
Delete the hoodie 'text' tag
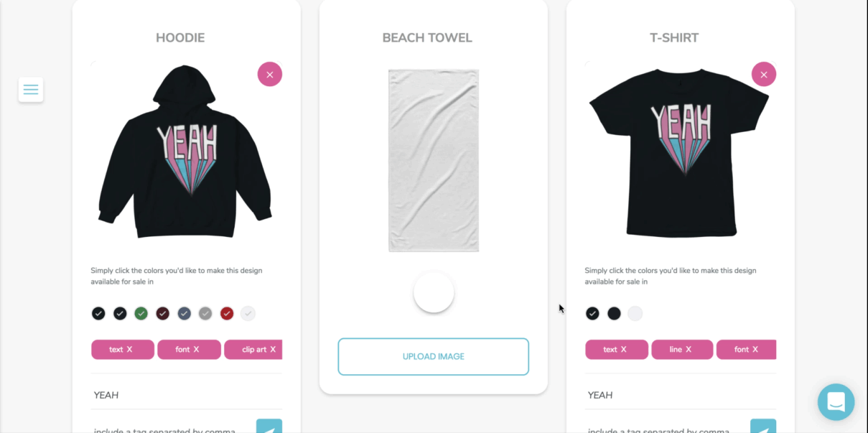pos(130,350)
